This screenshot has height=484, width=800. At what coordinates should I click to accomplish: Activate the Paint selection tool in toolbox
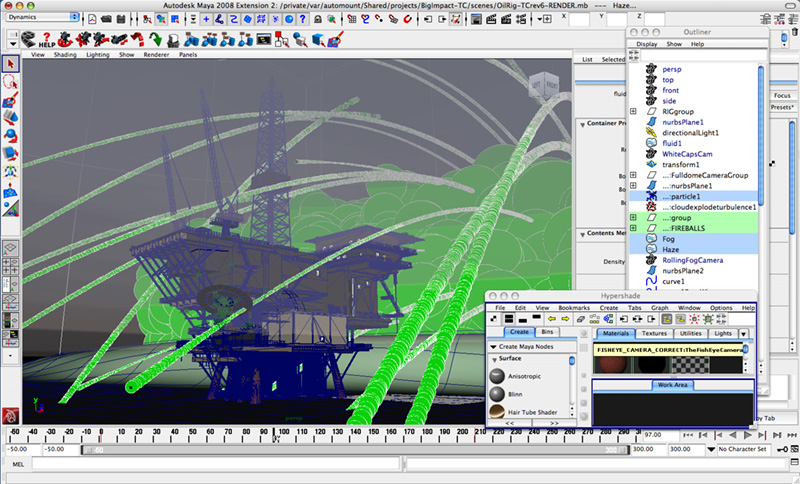pos(11,100)
